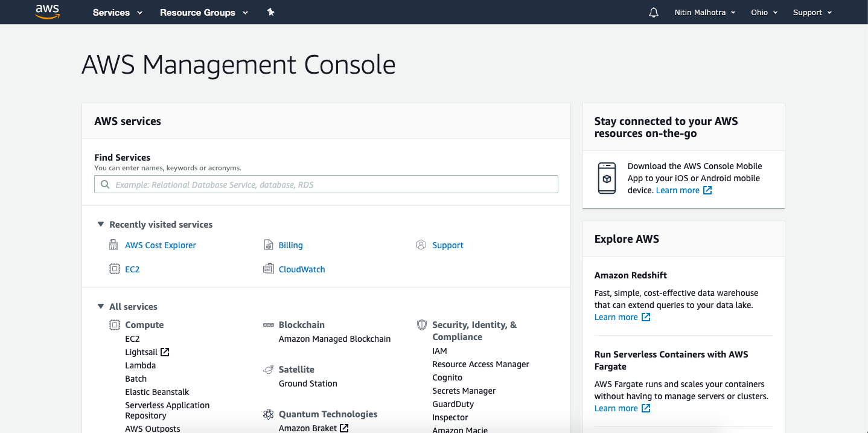Click the Support service icon
This screenshot has width=868, height=433.
pos(421,245)
